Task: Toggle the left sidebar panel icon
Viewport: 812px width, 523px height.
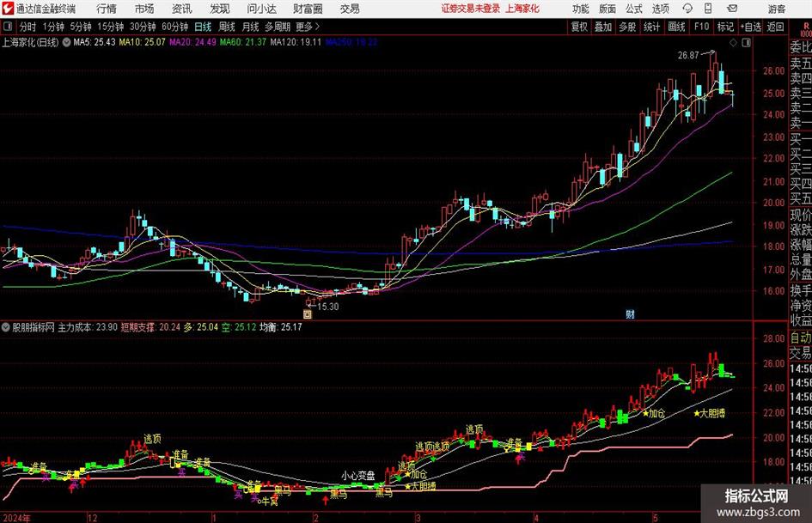Action: [x=7, y=27]
